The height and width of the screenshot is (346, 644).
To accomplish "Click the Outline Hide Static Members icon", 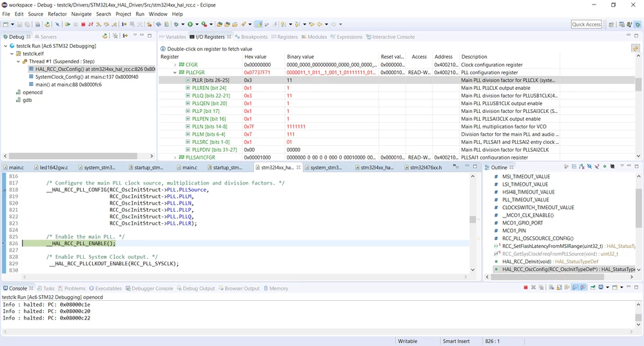I will pos(597,167).
